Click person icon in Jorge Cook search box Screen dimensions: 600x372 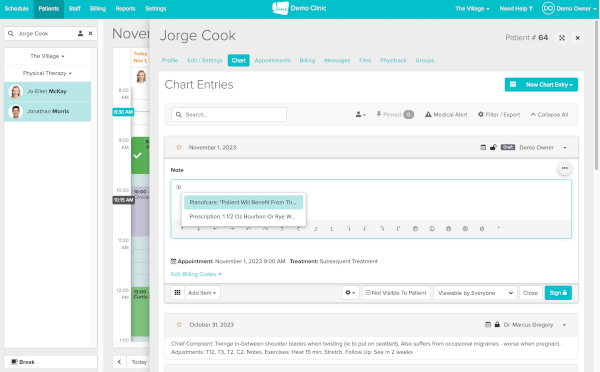pos(80,34)
